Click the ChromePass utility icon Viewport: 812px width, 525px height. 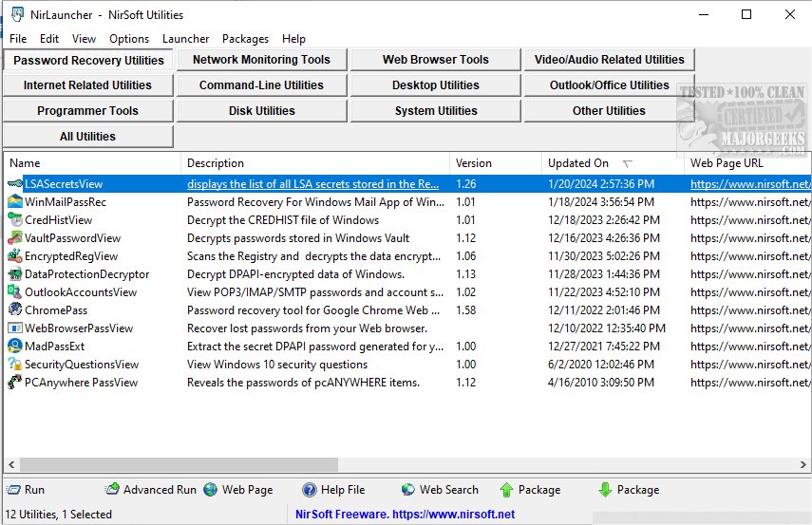[15, 310]
